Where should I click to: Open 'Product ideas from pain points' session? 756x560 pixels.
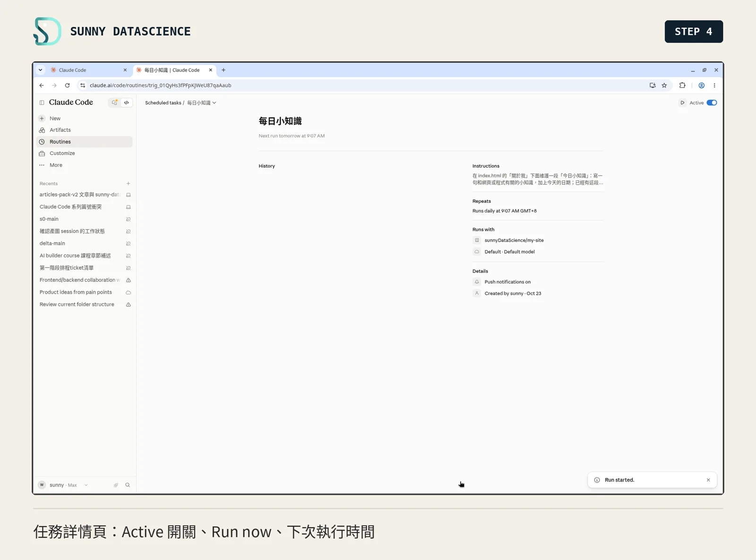[x=85, y=293]
